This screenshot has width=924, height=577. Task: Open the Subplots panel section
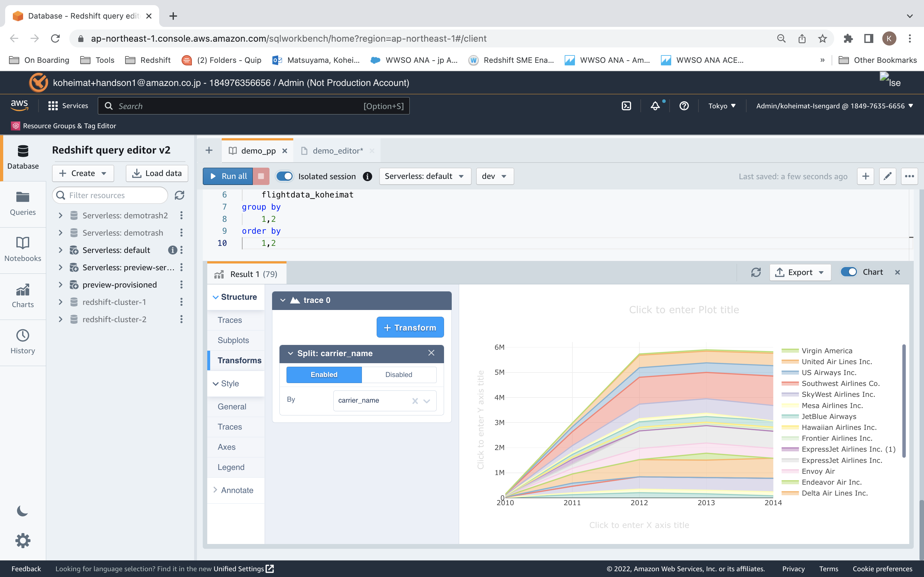click(233, 340)
